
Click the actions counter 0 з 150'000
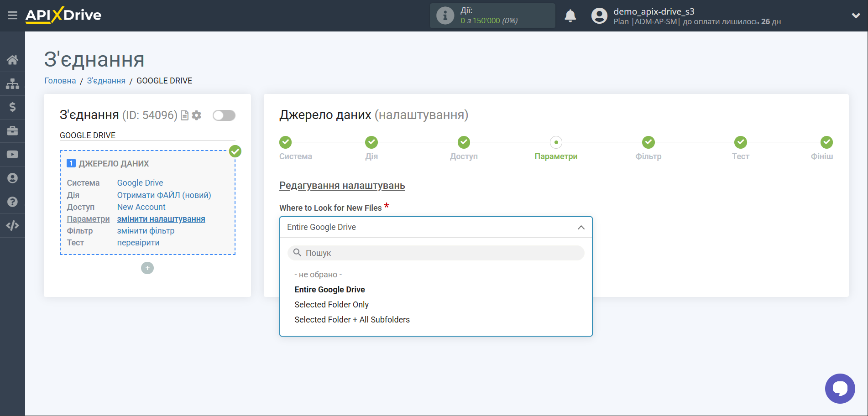click(489, 21)
